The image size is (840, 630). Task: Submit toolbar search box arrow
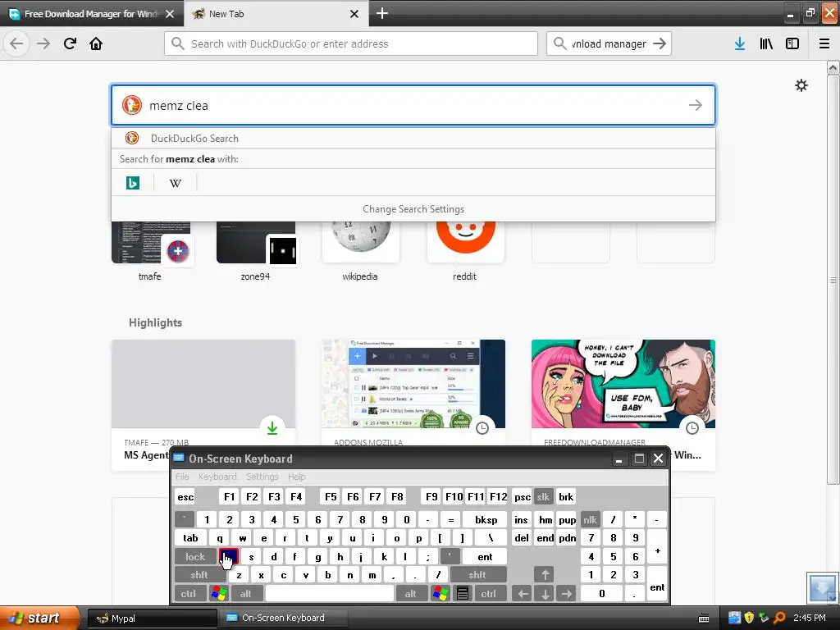coord(660,43)
